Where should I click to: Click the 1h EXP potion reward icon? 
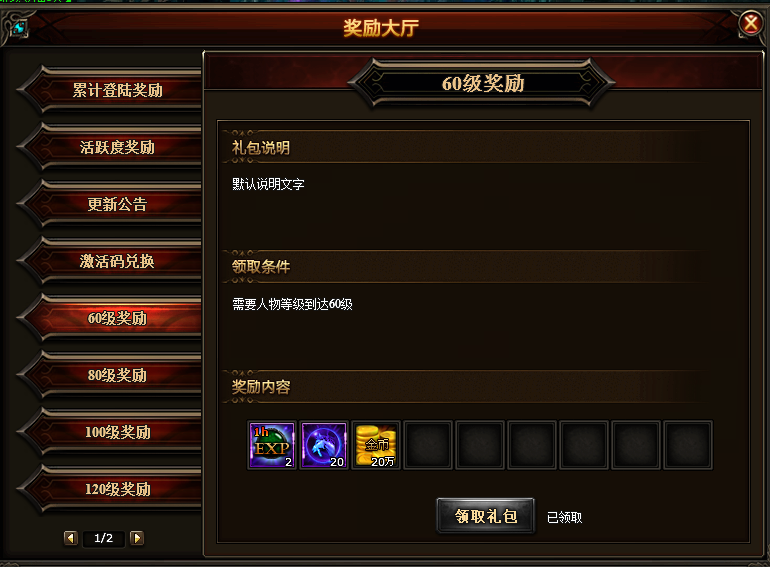[x=272, y=445]
